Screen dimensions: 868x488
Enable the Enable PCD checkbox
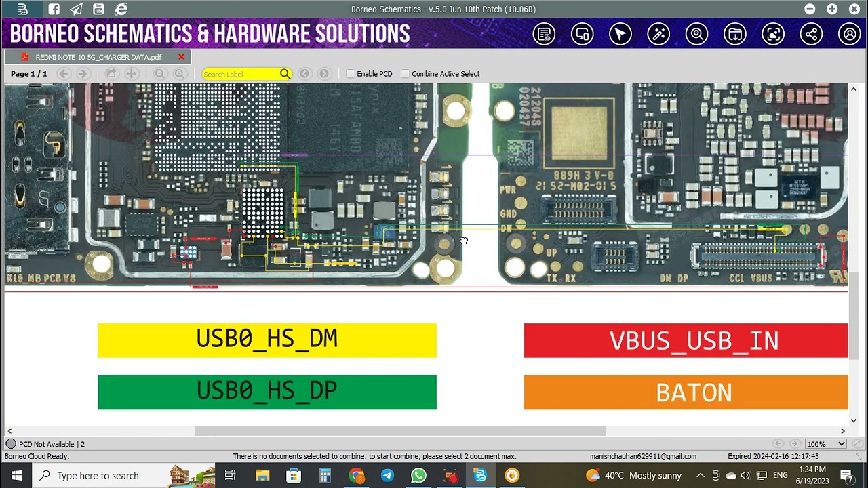tap(351, 74)
